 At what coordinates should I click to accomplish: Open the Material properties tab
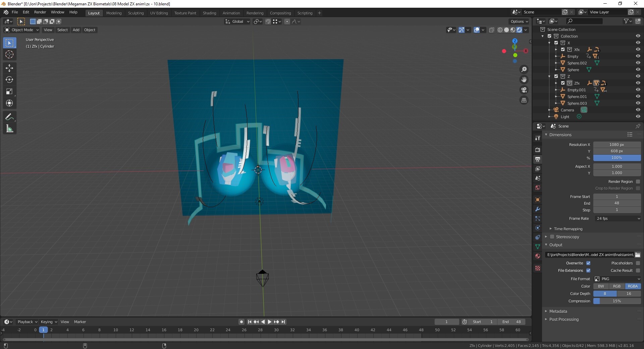coord(538,256)
